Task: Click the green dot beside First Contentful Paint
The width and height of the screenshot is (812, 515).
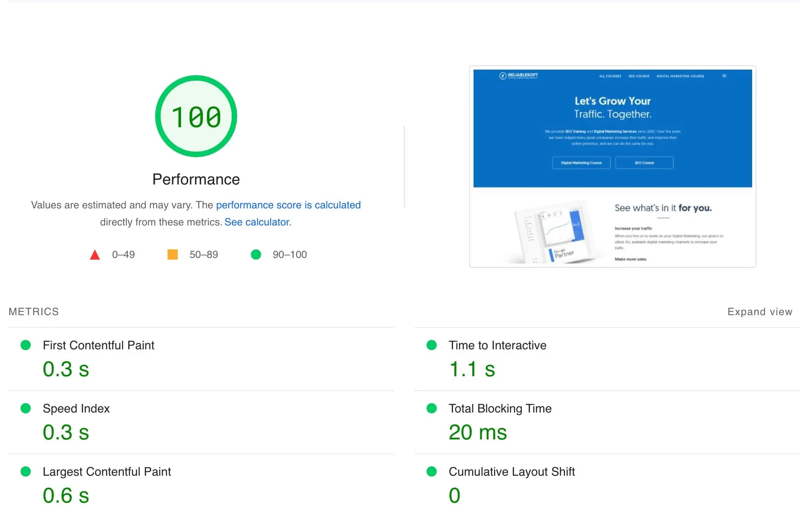Action: pos(26,345)
